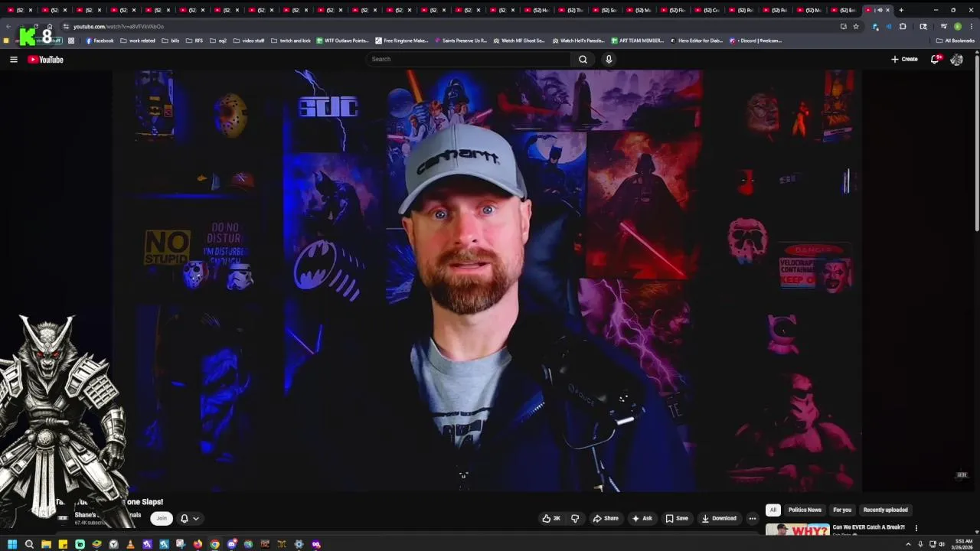Viewport: 980px width, 551px height.
Task: Switch to Chrome on the taskbar
Action: (214, 544)
